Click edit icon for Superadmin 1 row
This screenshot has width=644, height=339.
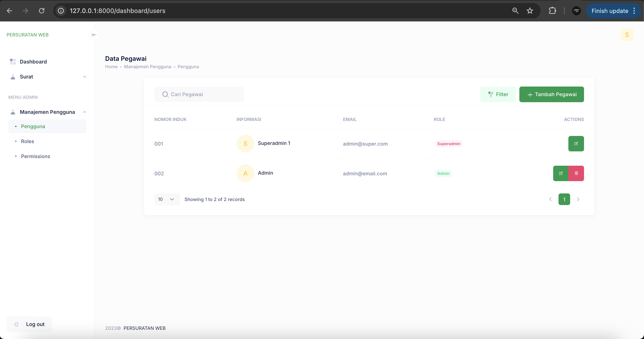pos(576,143)
